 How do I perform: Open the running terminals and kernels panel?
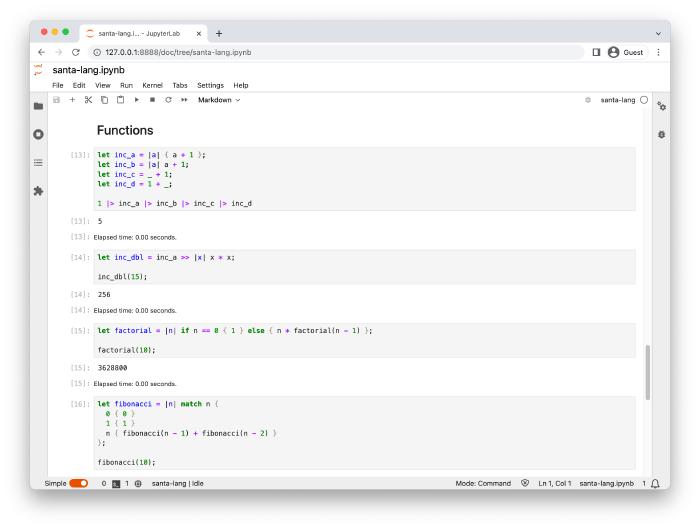pyautogui.click(x=39, y=134)
